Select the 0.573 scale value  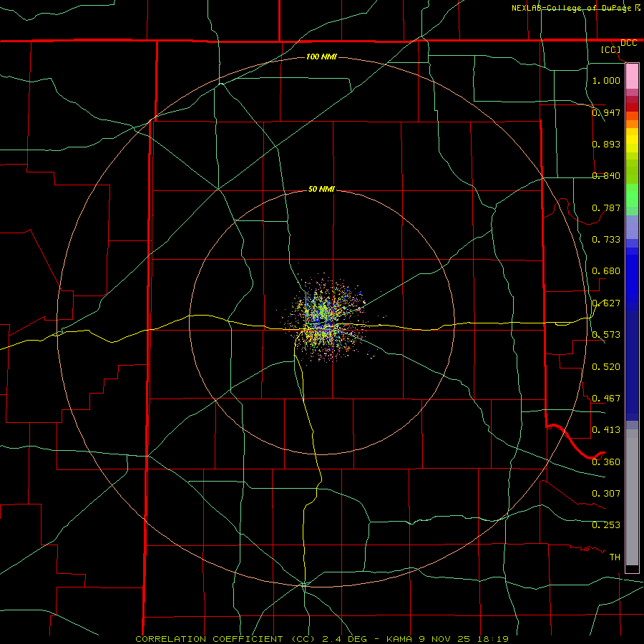click(x=606, y=335)
